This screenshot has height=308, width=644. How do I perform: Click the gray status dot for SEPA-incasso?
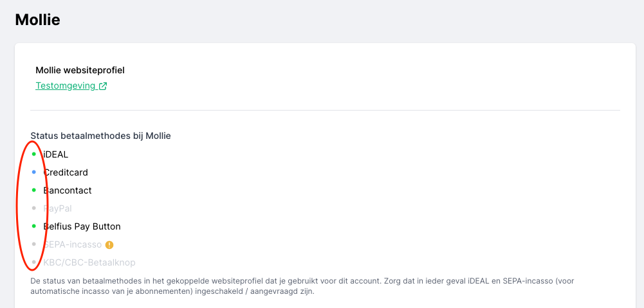34,244
